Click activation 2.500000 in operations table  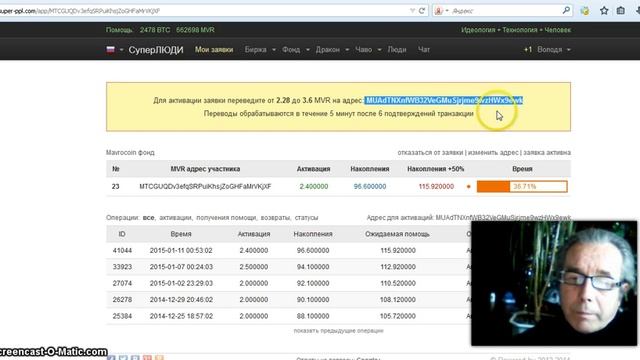253,267
